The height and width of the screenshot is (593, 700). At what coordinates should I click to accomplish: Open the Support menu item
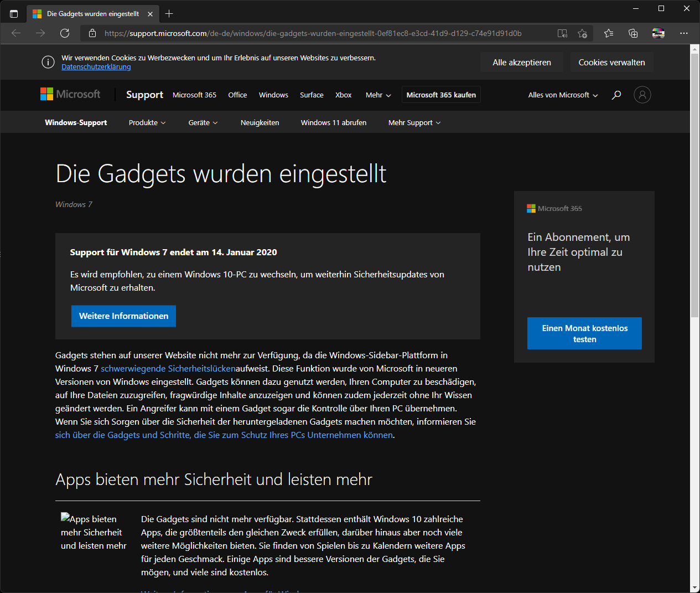click(x=144, y=95)
